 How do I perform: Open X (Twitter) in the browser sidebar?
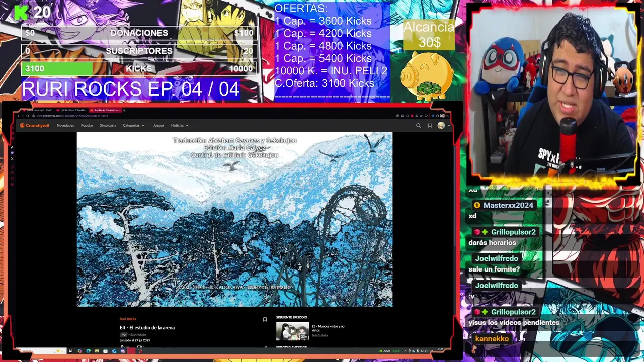point(12,159)
